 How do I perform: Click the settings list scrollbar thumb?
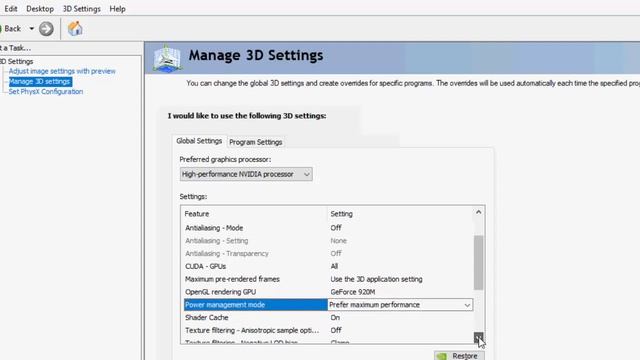tap(478, 262)
